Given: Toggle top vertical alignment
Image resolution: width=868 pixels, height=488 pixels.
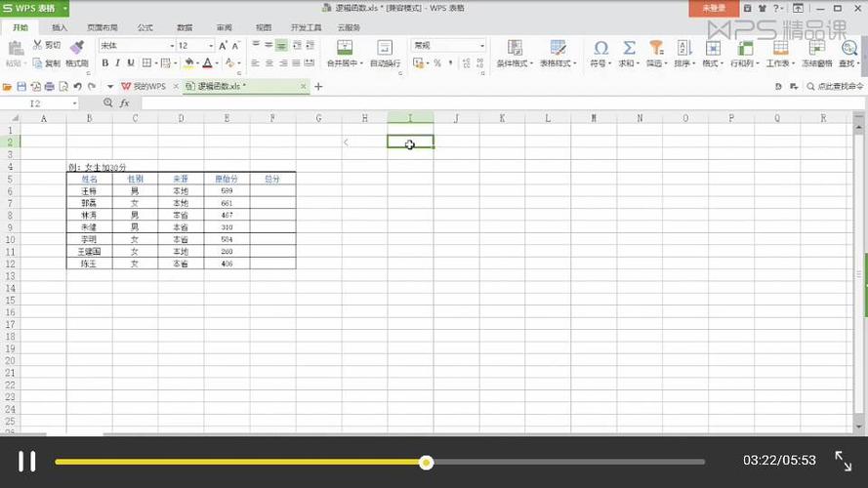Looking at the screenshot, I should [x=256, y=45].
